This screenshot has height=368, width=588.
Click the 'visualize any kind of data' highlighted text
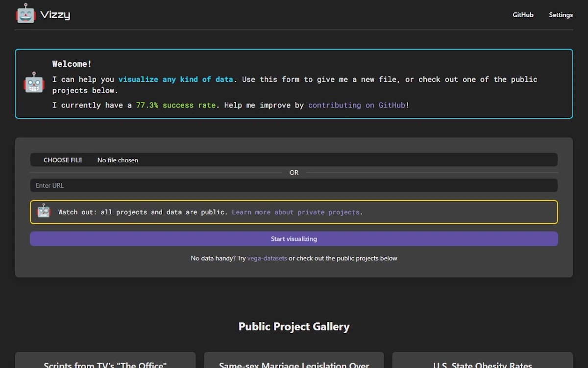(x=175, y=79)
